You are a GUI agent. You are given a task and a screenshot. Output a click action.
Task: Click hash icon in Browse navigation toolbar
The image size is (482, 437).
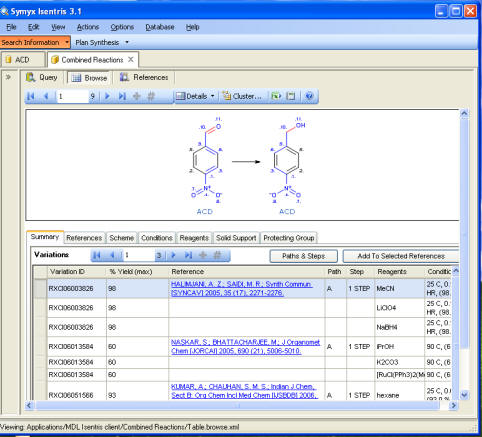[151, 96]
